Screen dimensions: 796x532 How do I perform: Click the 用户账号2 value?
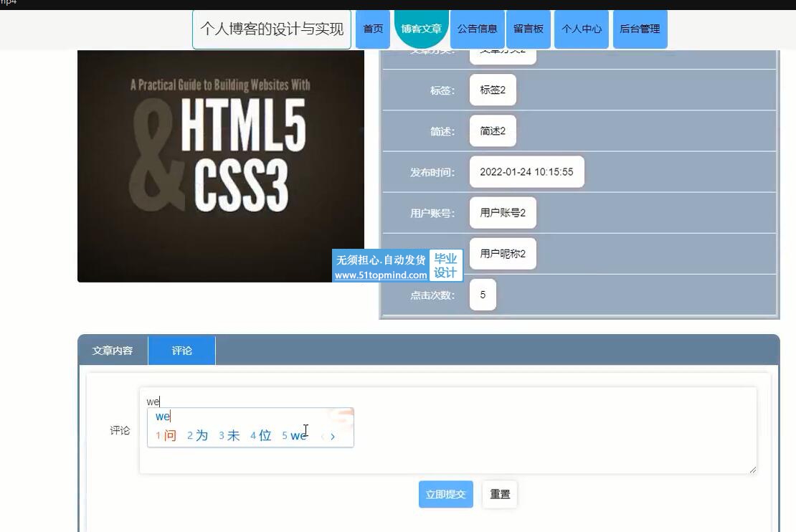(x=503, y=213)
